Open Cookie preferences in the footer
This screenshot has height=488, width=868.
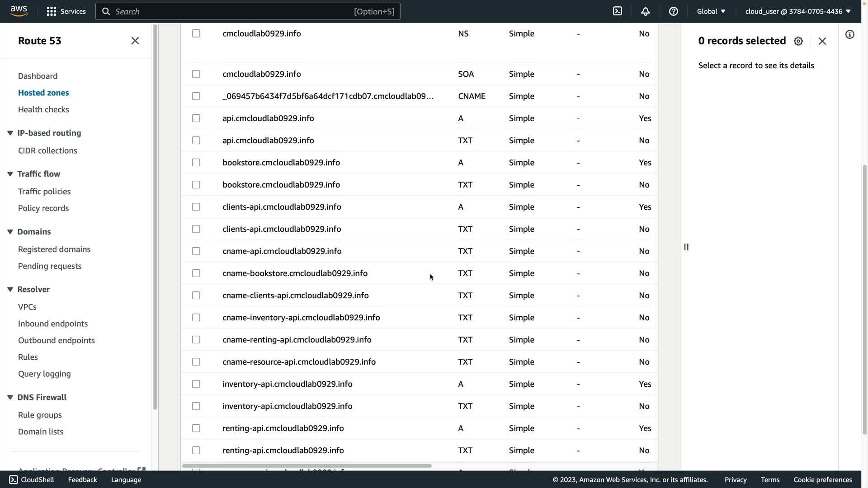[x=823, y=480]
